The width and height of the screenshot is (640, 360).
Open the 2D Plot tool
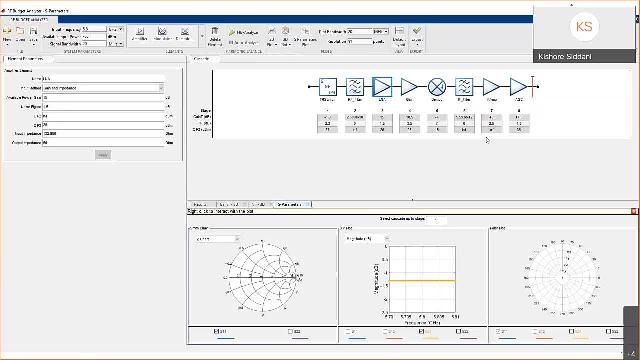pyautogui.click(x=271, y=36)
